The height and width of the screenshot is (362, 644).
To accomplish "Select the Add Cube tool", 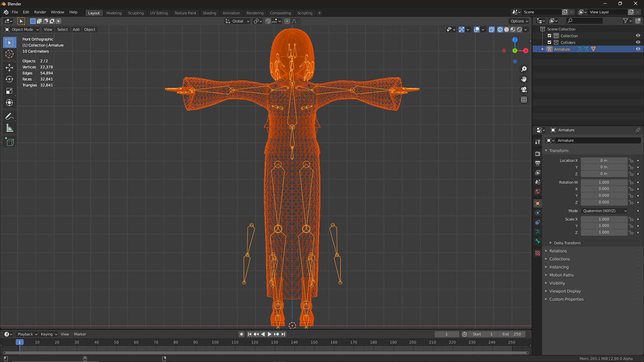I will [9, 142].
